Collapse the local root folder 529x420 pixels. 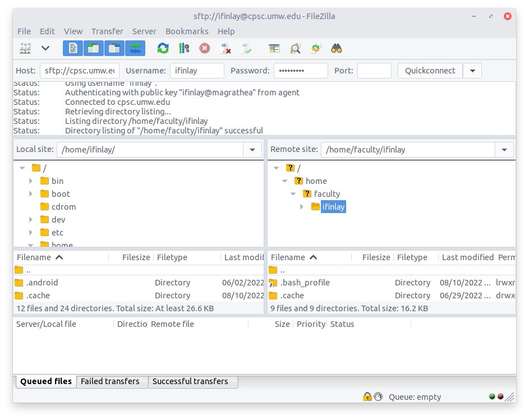pos(22,168)
